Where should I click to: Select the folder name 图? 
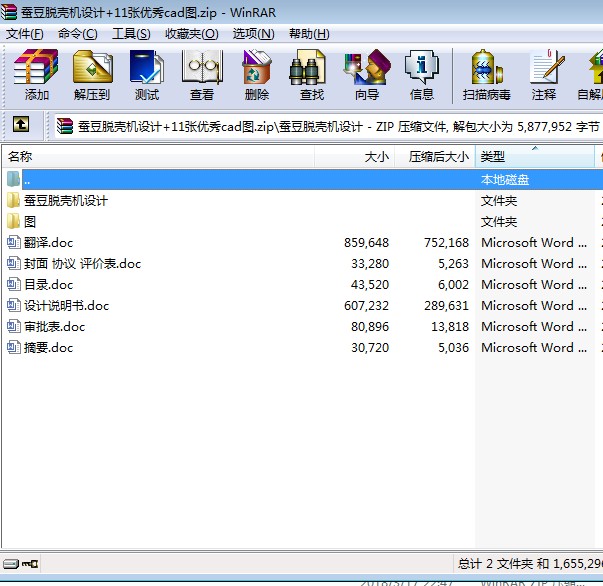30,222
